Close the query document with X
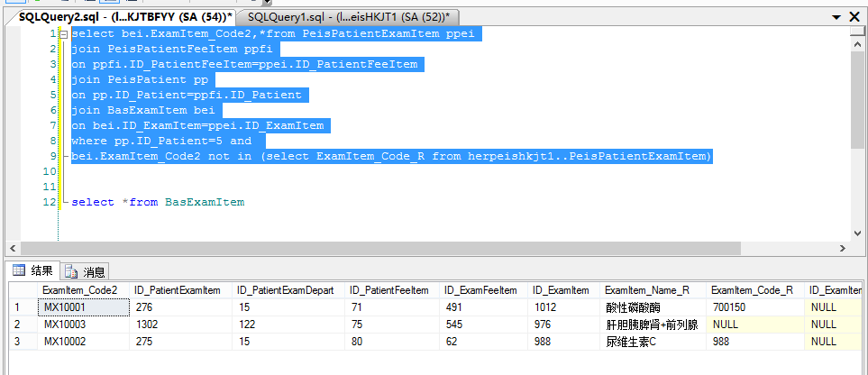Viewport: 868px width, 375px height. [x=854, y=17]
